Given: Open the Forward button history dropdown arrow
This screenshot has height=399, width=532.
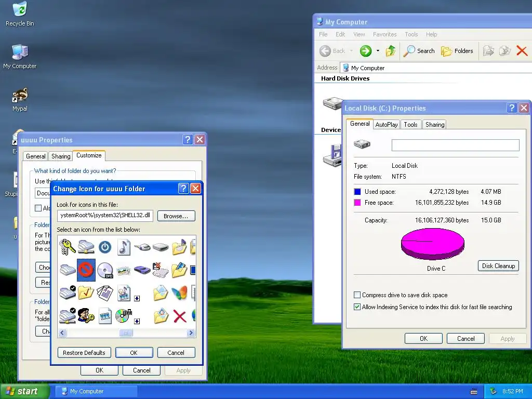Looking at the screenshot, I should point(378,51).
